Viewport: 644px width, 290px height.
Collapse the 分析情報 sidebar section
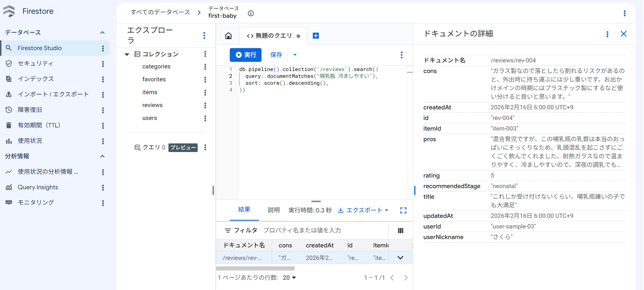[102, 156]
